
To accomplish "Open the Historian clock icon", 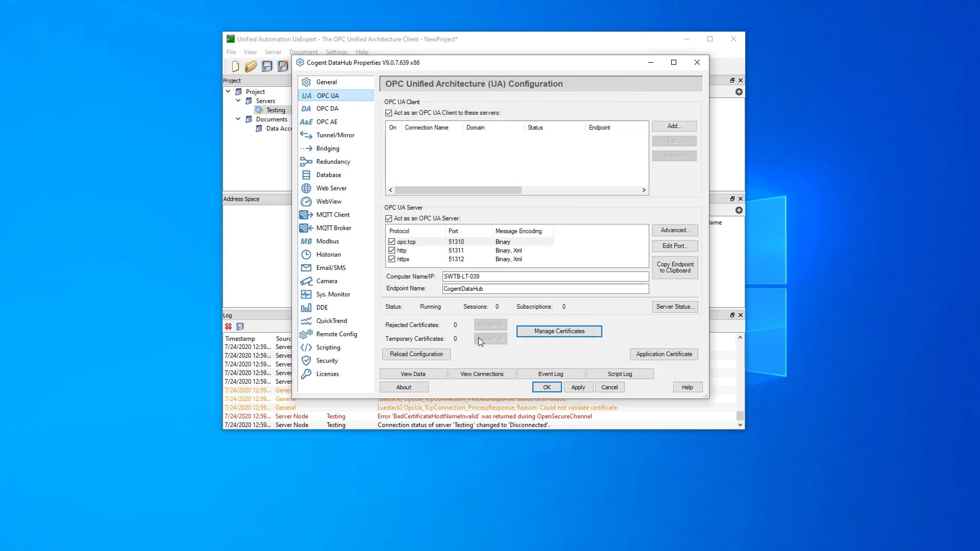I will pyautogui.click(x=306, y=255).
